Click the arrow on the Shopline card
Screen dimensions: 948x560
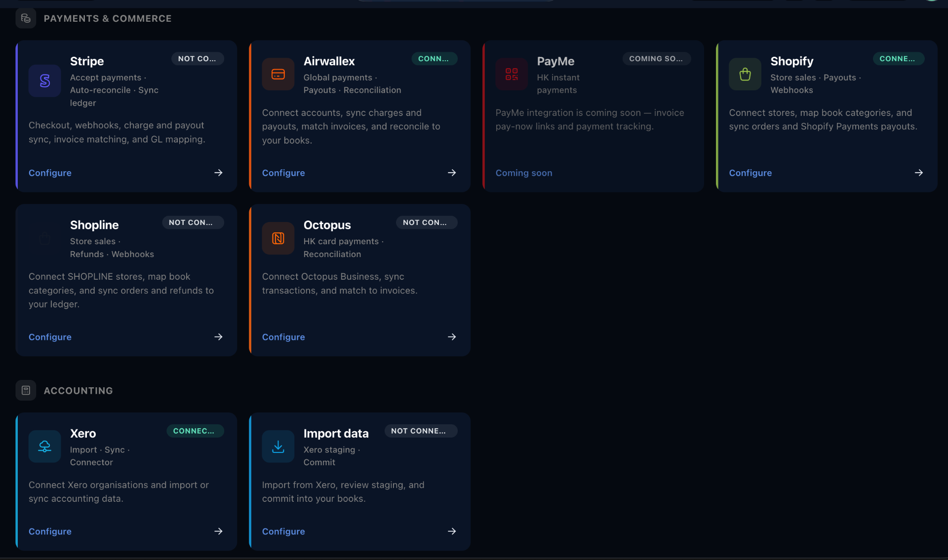[218, 337]
